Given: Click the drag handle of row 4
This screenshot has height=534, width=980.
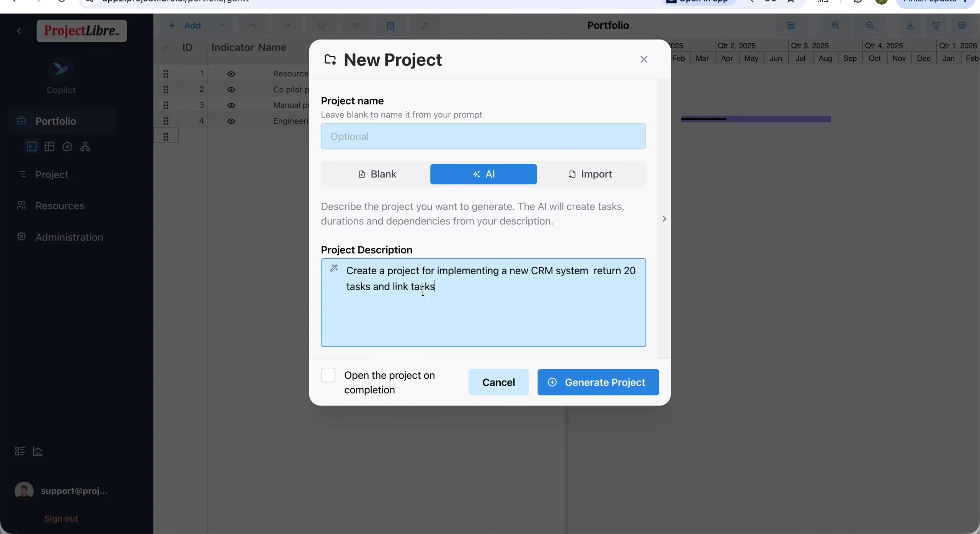Looking at the screenshot, I should (x=166, y=120).
